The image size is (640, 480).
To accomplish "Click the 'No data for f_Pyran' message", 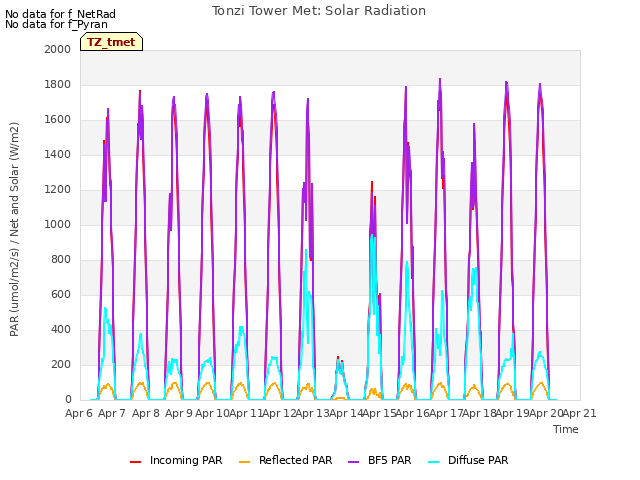I will pos(56,24).
